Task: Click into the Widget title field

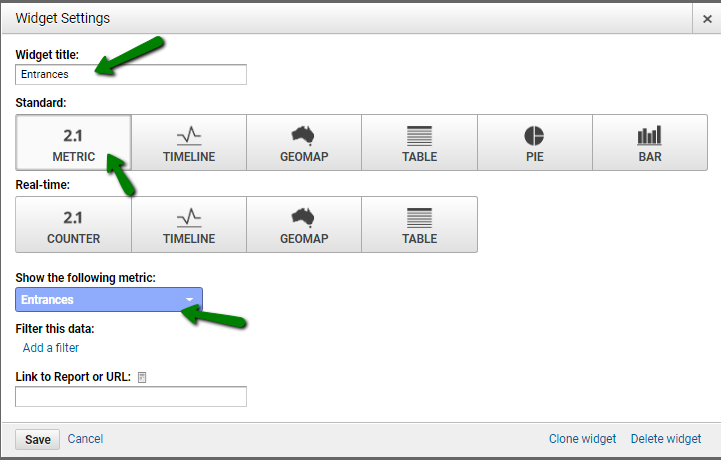Action: point(131,75)
